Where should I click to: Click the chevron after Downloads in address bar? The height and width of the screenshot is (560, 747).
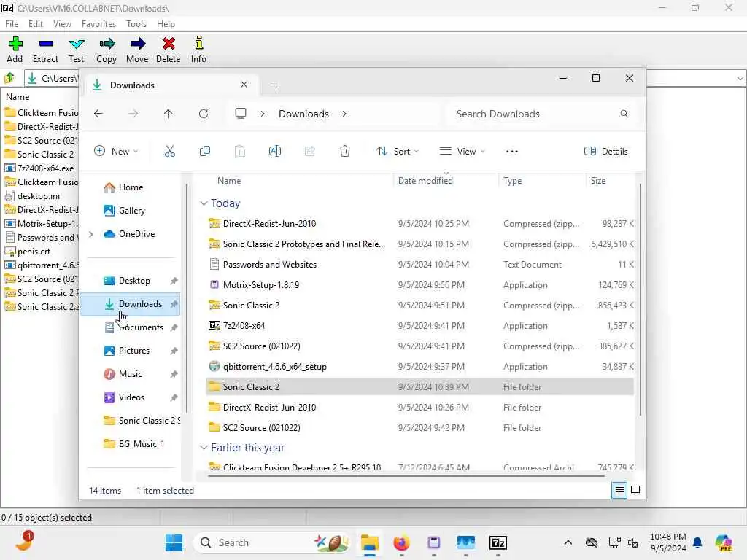344,114
